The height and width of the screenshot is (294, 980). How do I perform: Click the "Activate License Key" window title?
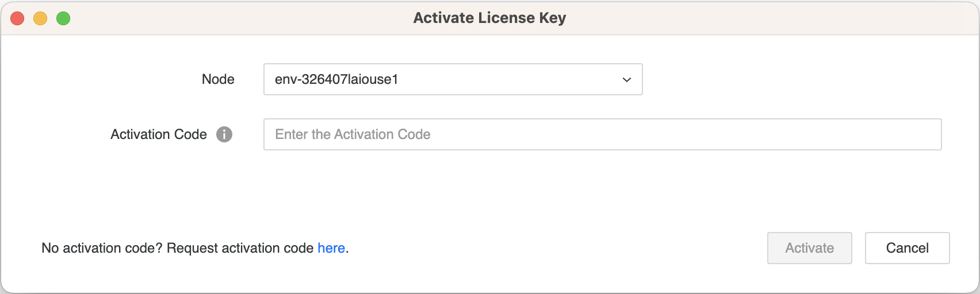[489, 18]
